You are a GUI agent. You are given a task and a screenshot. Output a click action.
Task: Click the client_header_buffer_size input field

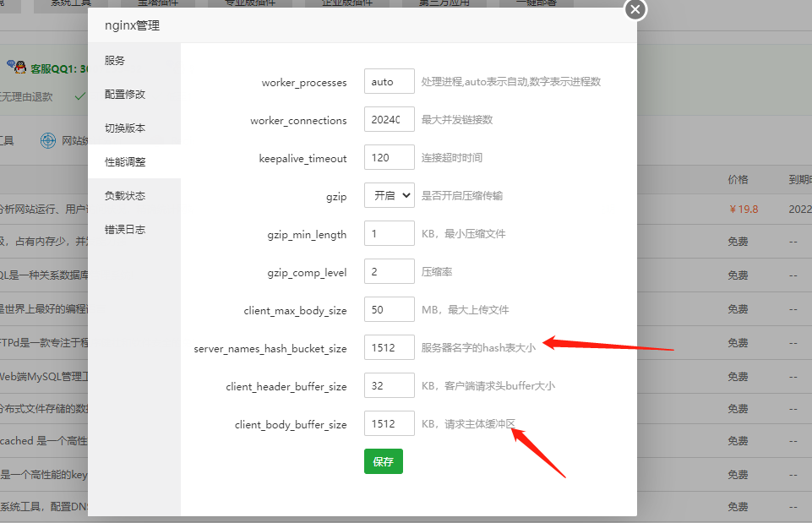click(389, 386)
